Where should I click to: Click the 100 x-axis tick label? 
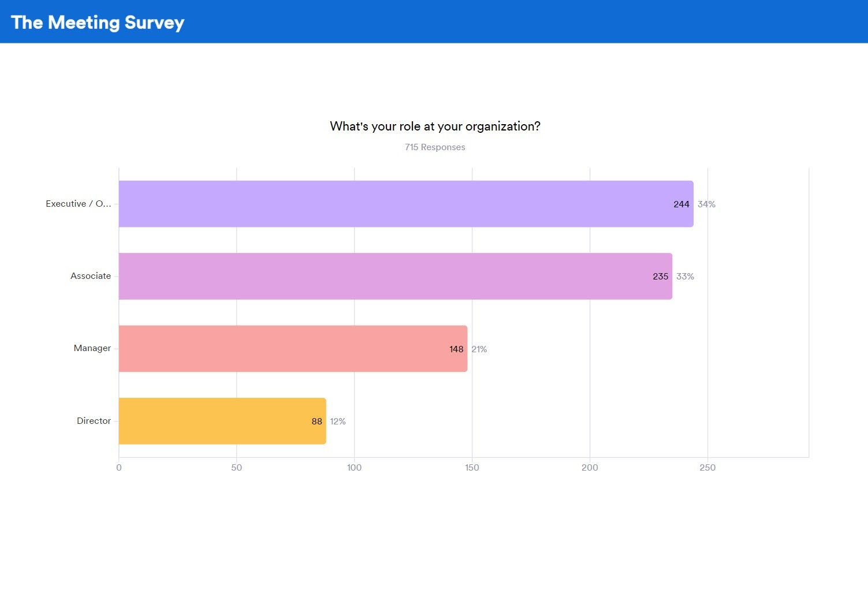[x=354, y=468]
